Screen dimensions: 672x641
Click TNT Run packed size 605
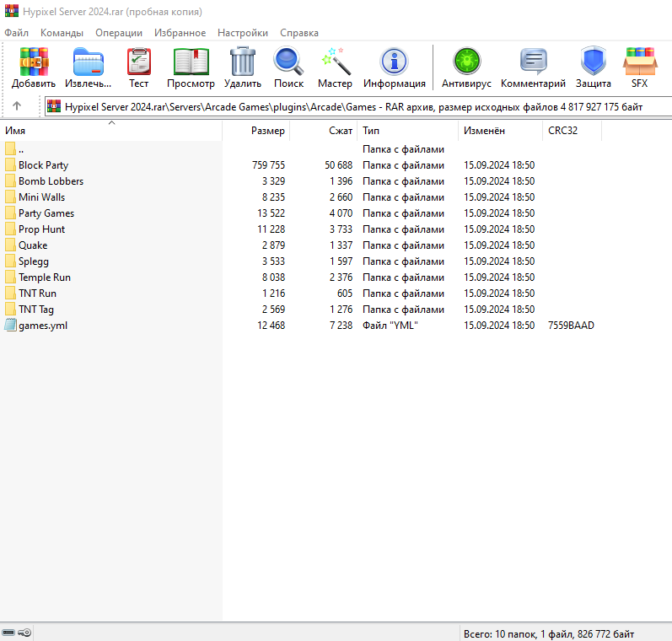(x=345, y=294)
